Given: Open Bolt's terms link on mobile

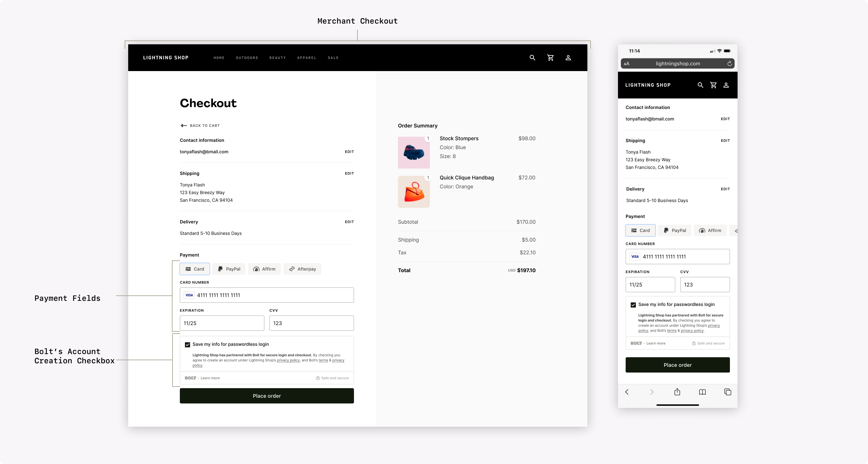Looking at the screenshot, I should tap(672, 331).
